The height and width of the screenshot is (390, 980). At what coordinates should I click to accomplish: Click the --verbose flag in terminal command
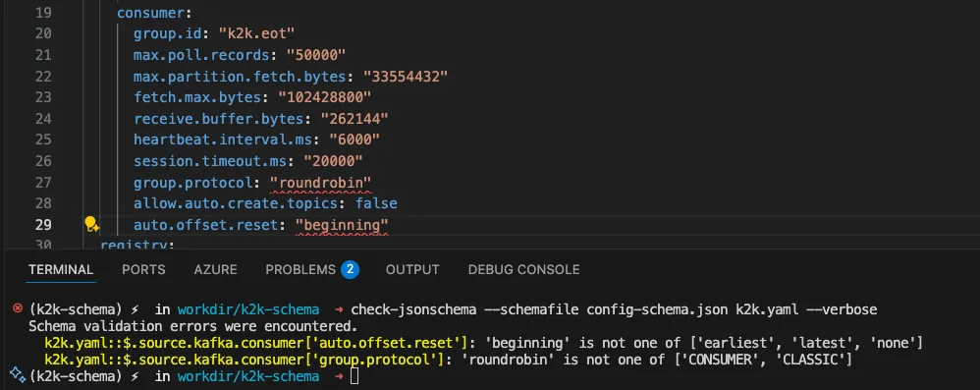point(842,309)
